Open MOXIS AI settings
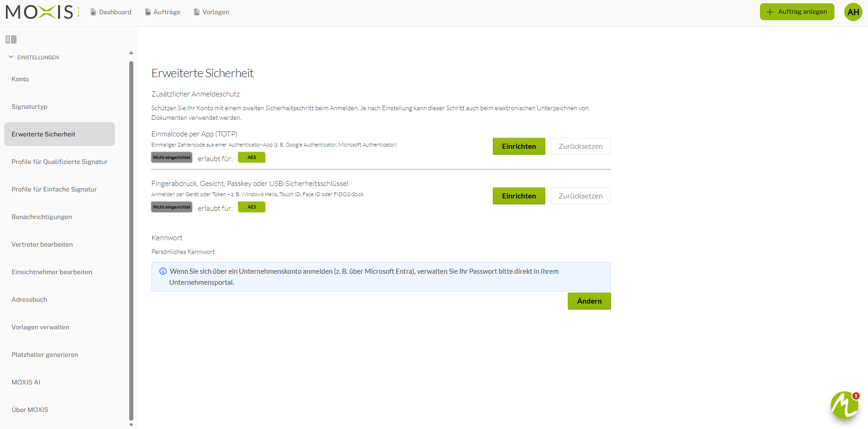 tap(59, 382)
